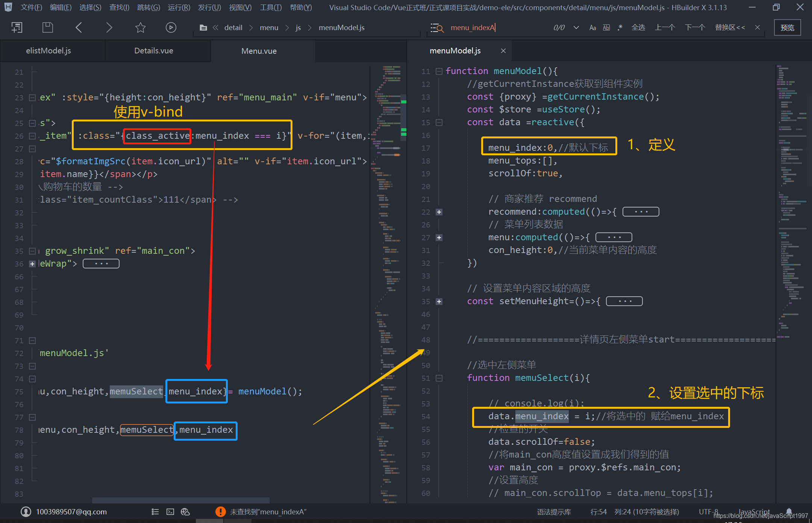The height and width of the screenshot is (523, 812).
Task: Expand folded line 36 in Menu.vue
Action: (x=32, y=264)
